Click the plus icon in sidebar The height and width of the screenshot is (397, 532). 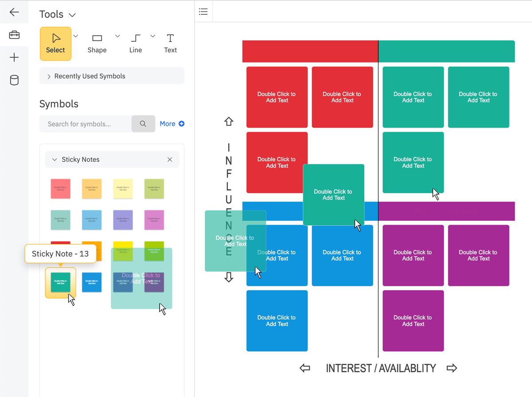tap(14, 58)
